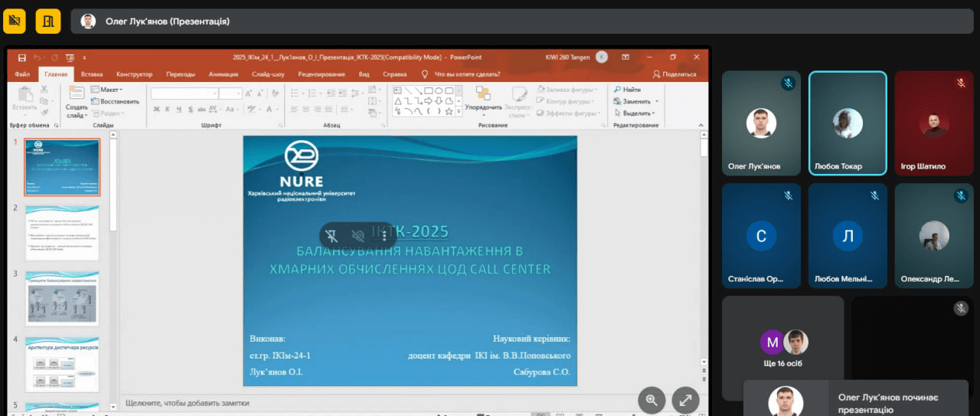Screen dimensions: 980x416
Task: Click the Найти button in ribbon
Action: [627, 90]
